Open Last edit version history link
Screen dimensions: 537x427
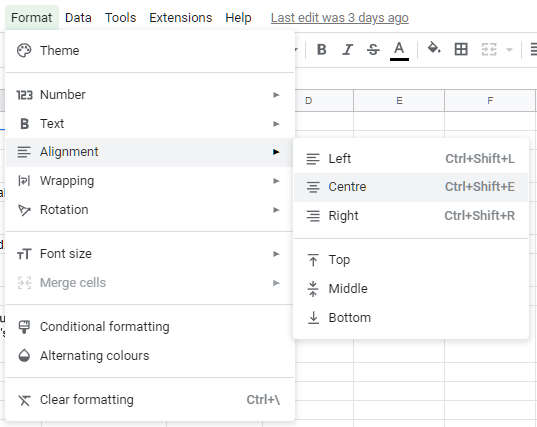(339, 18)
